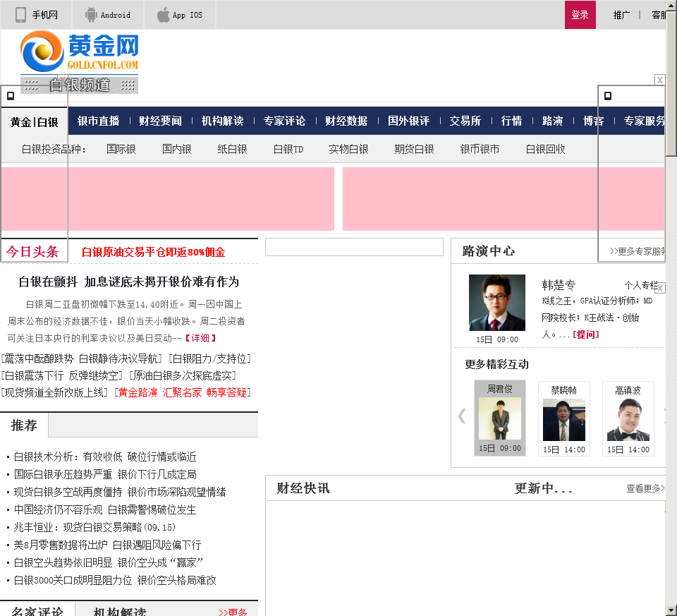Open article 兆丰恒业：现货白银交易策略

[94, 528]
